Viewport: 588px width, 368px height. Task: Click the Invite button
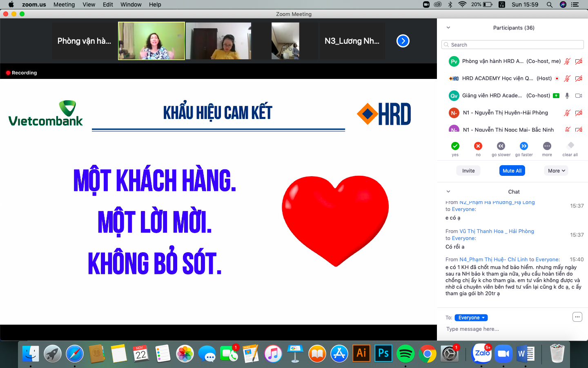tap(468, 171)
